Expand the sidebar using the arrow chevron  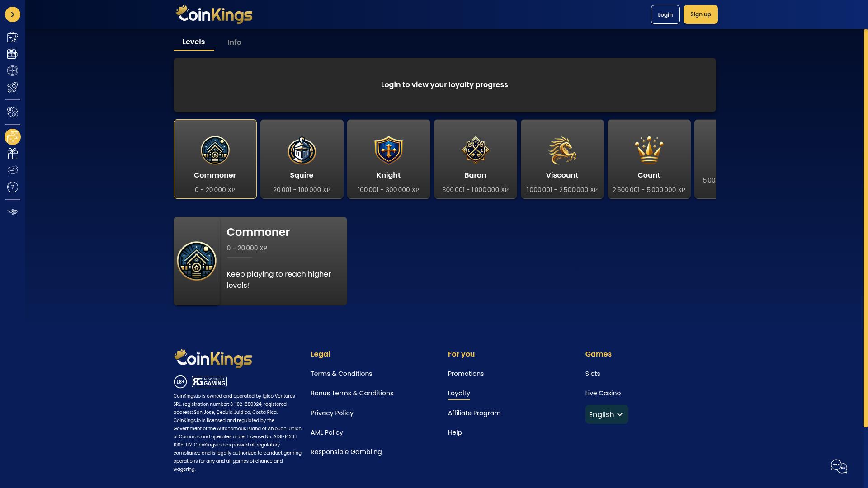tap(12, 14)
